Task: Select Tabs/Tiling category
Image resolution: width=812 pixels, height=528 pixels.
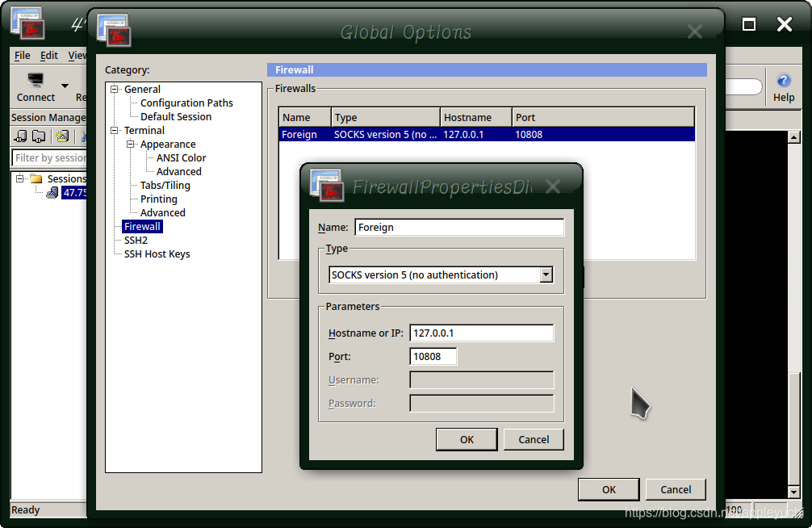Action: (165, 186)
